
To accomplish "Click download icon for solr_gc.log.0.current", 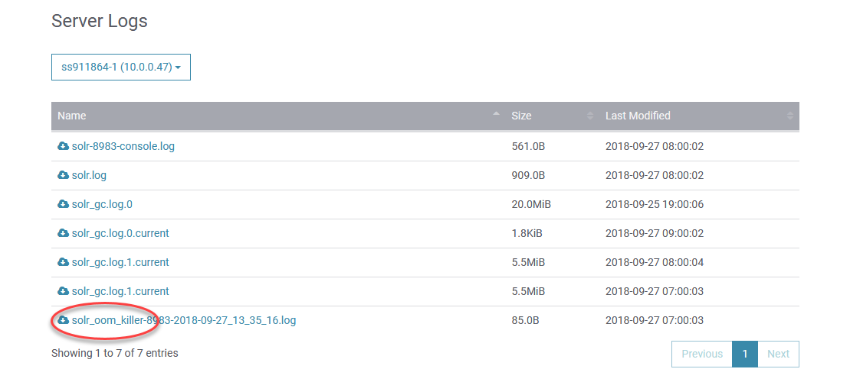I will click(x=63, y=233).
